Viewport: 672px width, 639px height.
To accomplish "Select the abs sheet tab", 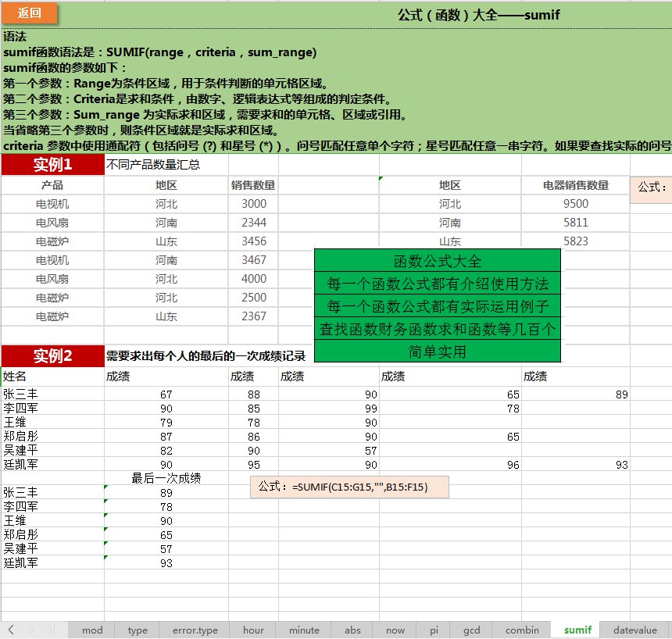I will coord(352,630).
